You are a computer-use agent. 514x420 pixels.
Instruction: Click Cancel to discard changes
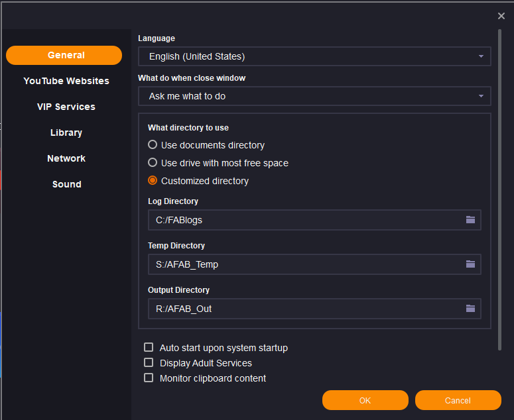(x=458, y=400)
